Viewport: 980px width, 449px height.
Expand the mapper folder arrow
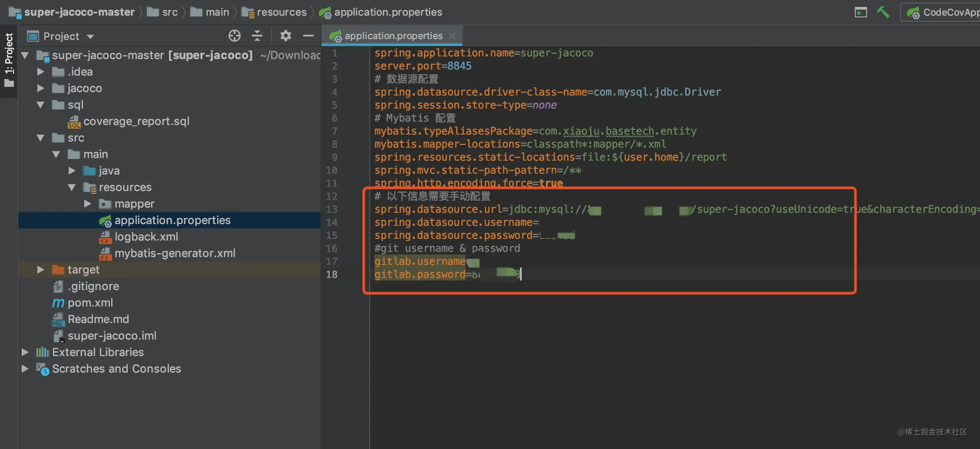(x=87, y=204)
